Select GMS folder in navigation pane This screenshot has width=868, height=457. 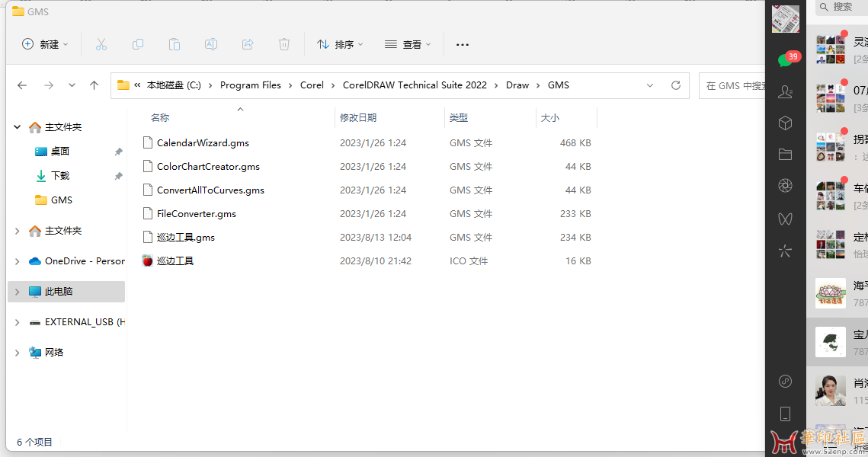point(62,200)
